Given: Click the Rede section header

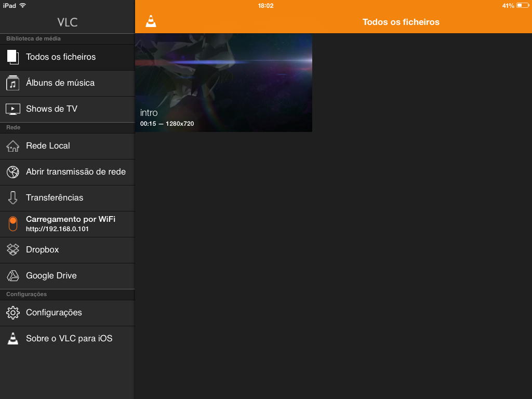Looking at the screenshot, I should pyautogui.click(x=13, y=128).
